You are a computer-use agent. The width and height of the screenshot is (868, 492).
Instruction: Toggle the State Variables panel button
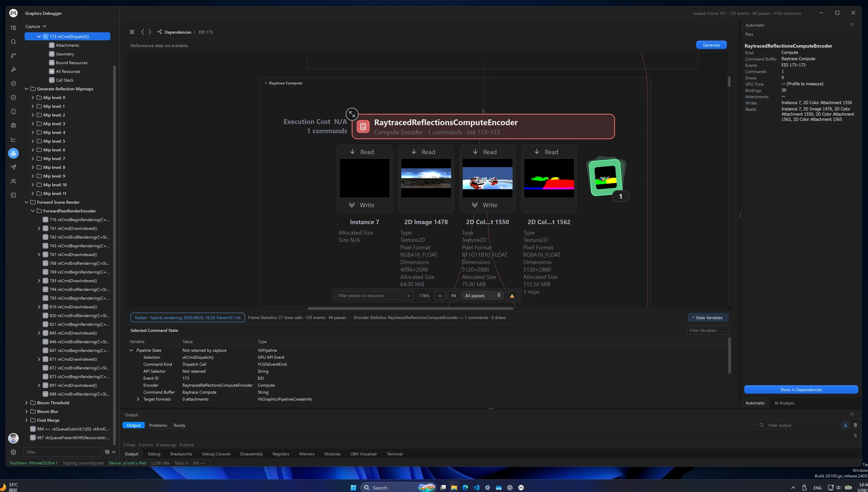(708, 318)
